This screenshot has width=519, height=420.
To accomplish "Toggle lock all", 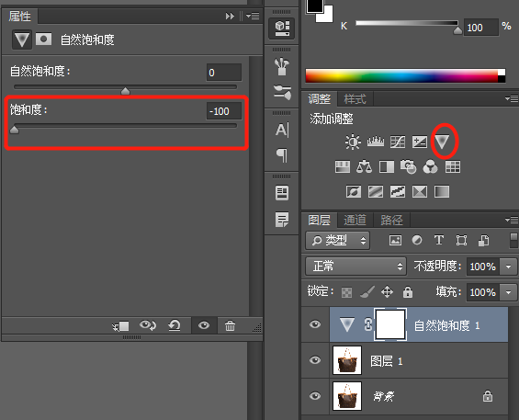I will (x=408, y=292).
